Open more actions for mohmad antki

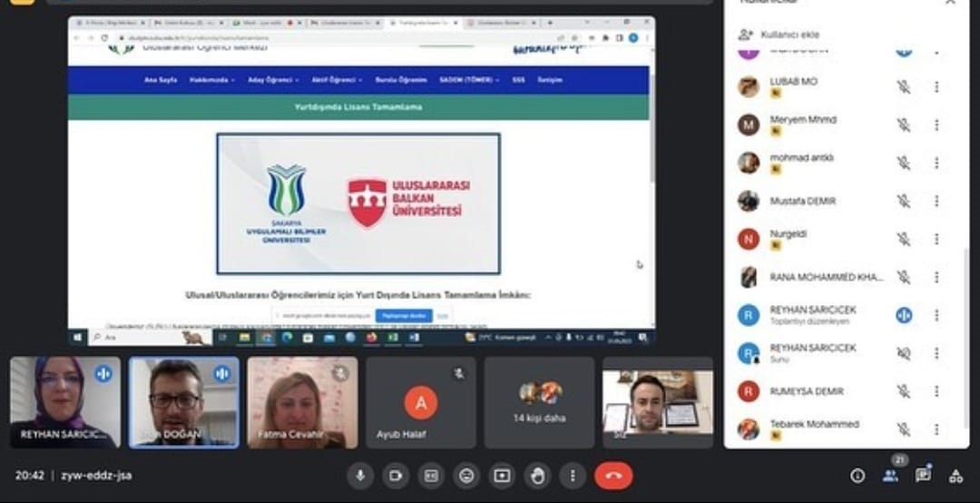click(936, 163)
